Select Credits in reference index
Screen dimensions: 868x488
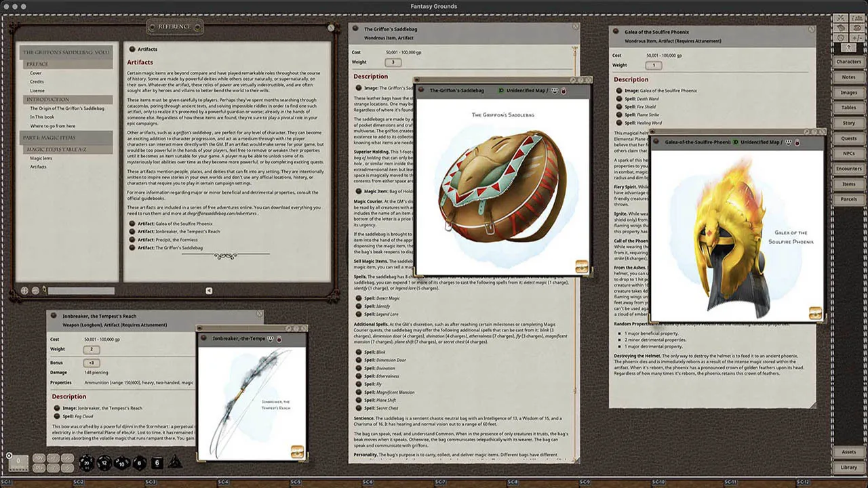pos(37,82)
